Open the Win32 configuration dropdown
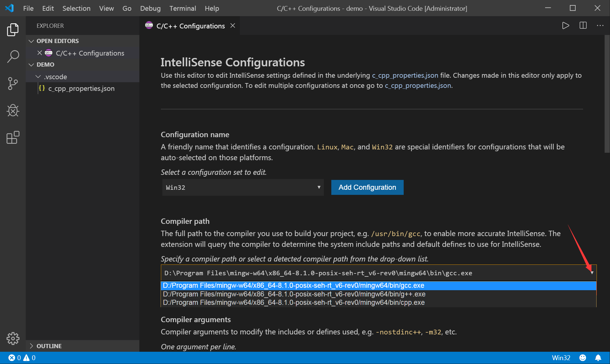 243,187
